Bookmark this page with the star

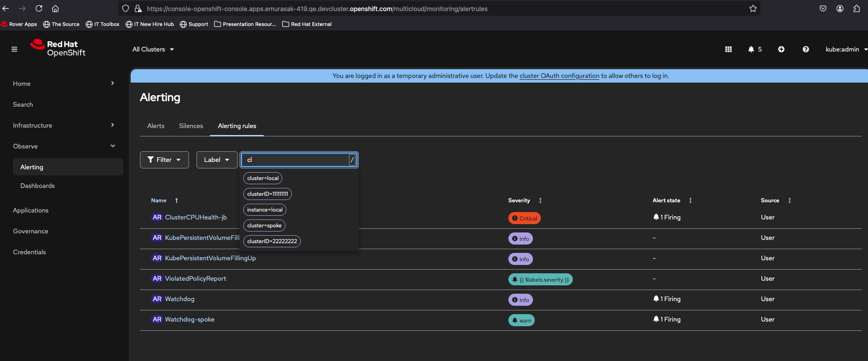tap(753, 8)
